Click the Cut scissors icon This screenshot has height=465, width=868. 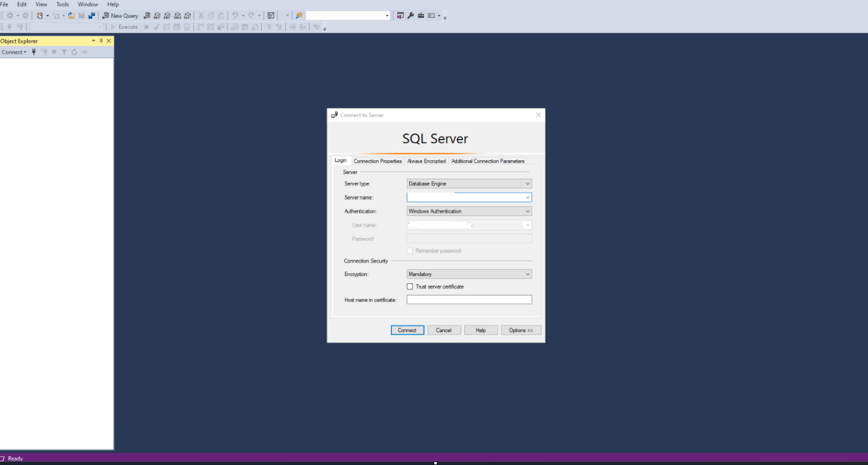201,15
